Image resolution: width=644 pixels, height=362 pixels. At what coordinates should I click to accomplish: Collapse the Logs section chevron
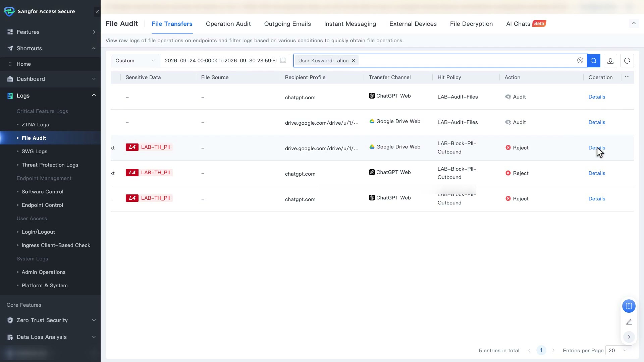pyautogui.click(x=94, y=95)
